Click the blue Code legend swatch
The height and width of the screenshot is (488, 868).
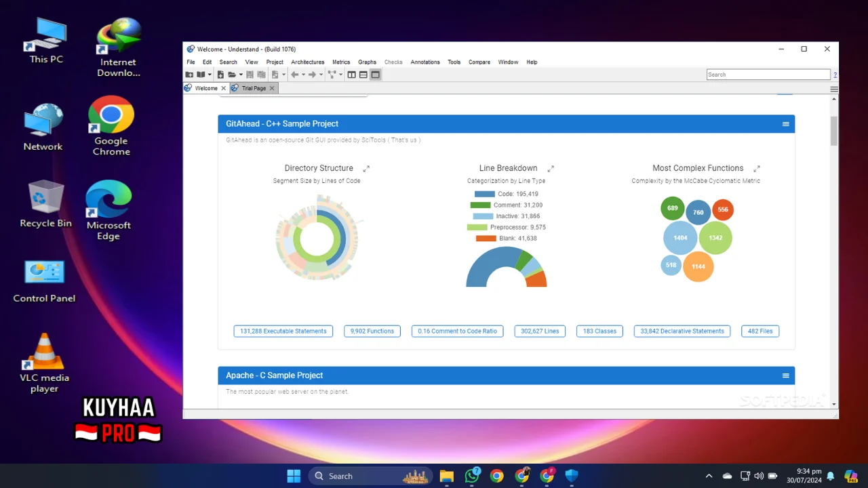(x=484, y=194)
